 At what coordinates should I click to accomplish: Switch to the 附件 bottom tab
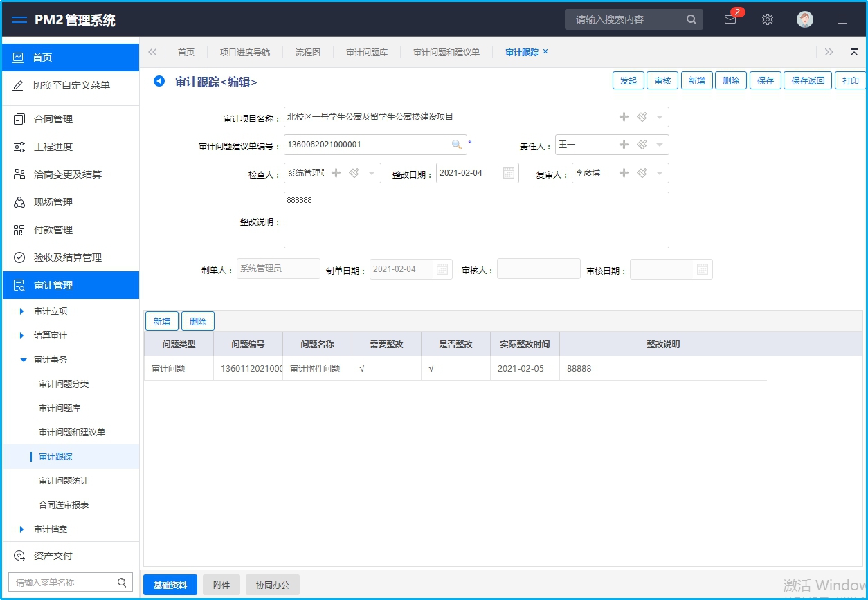click(221, 585)
